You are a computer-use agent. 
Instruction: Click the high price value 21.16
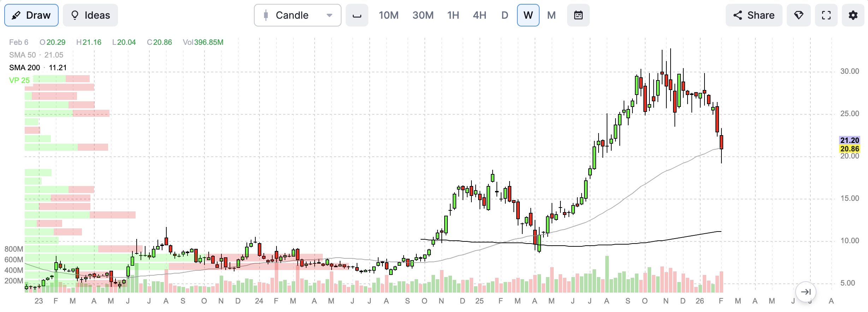coord(92,42)
